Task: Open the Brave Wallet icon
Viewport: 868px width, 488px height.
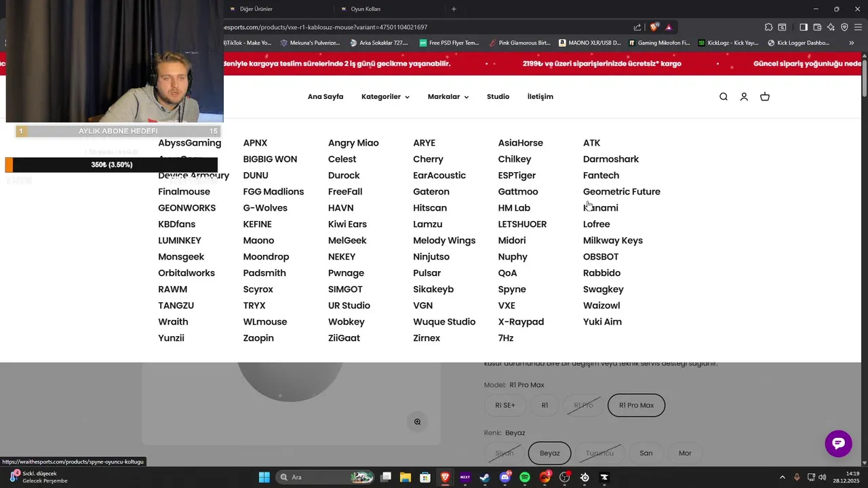Action: [817, 27]
